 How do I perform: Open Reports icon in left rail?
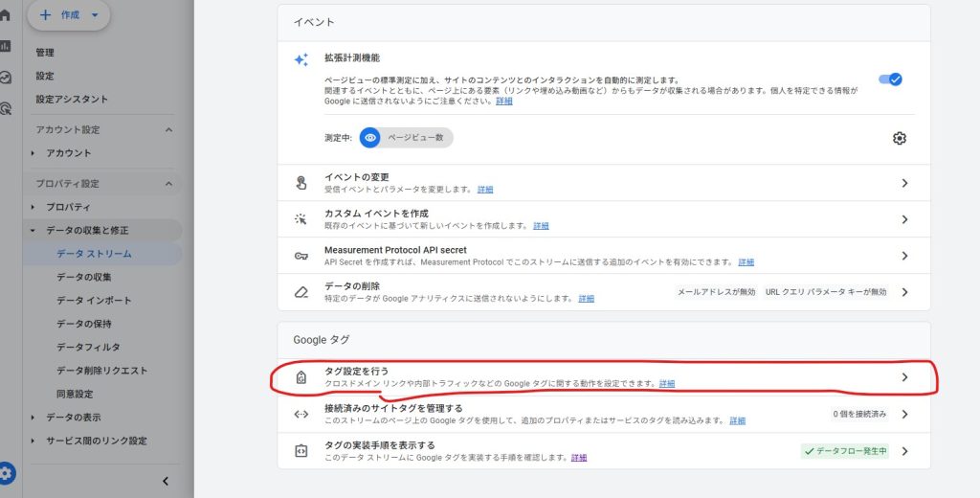coord(6,46)
